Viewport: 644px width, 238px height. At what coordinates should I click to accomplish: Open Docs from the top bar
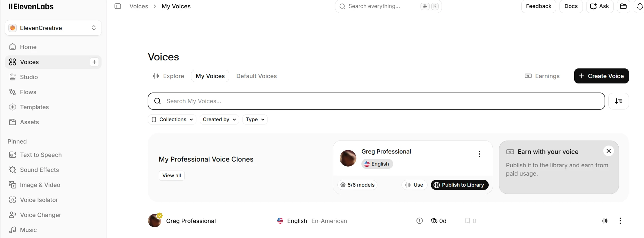(571, 6)
